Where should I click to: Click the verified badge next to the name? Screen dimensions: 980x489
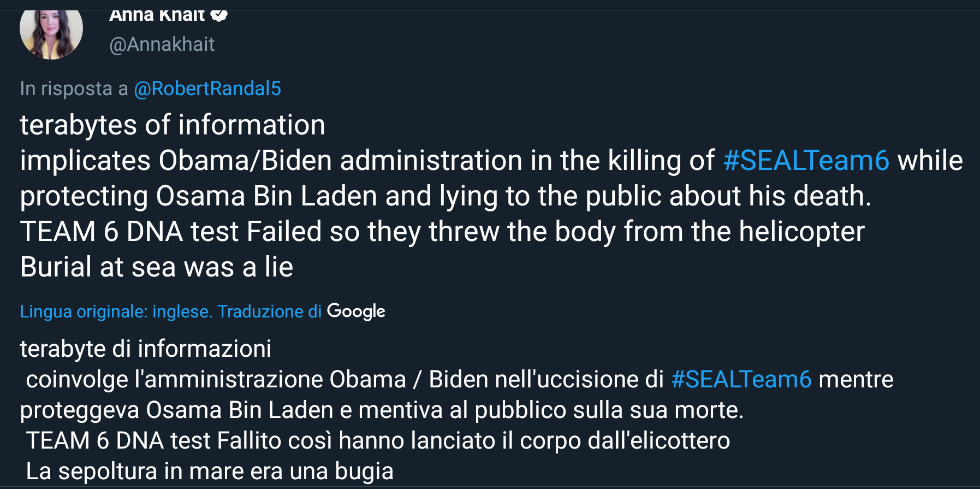tap(219, 15)
